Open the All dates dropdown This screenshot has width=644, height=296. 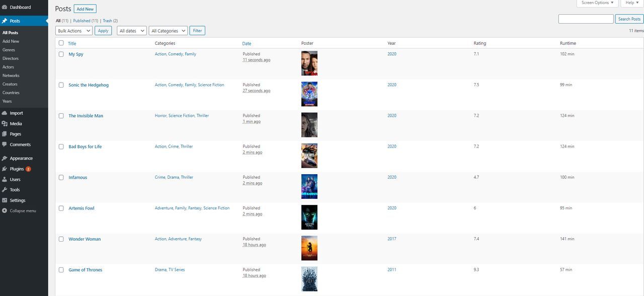(x=132, y=31)
